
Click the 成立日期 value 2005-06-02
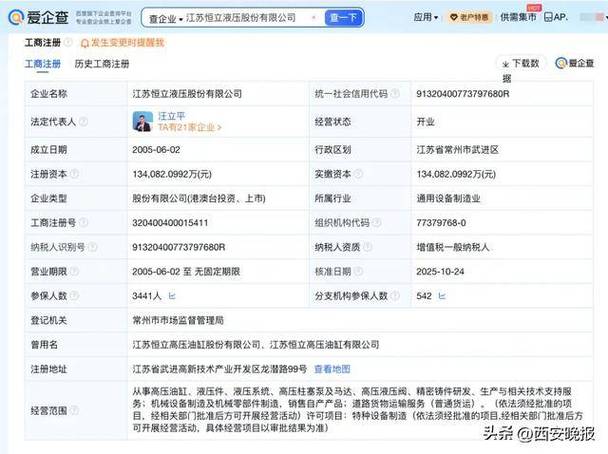click(x=156, y=150)
